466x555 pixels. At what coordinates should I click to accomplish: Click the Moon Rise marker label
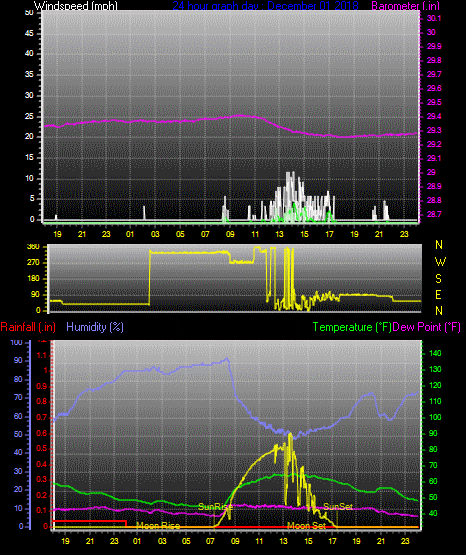[158, 526]
